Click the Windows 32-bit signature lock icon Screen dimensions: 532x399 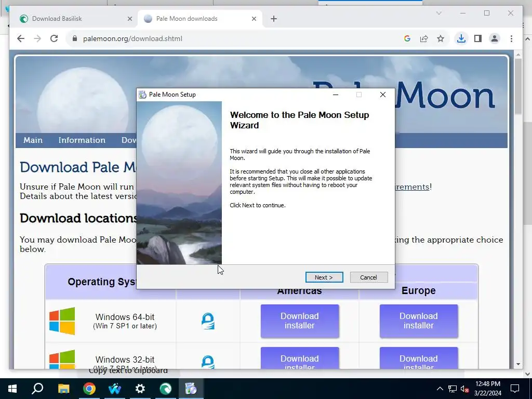[x=208, y=362]
